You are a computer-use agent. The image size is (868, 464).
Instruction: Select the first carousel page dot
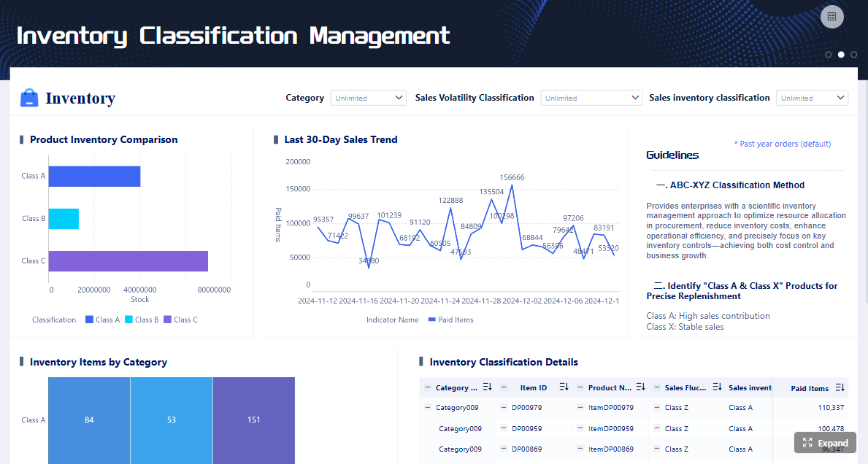coord(828,55)
